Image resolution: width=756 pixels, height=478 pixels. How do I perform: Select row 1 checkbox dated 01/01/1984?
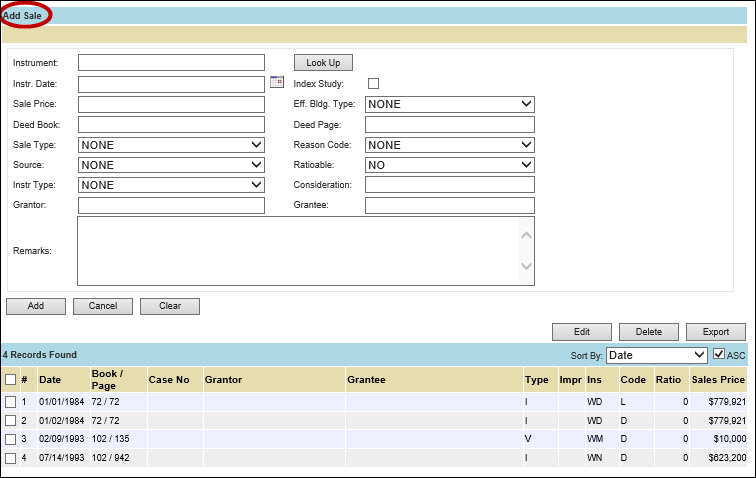[x=10, y=402]
